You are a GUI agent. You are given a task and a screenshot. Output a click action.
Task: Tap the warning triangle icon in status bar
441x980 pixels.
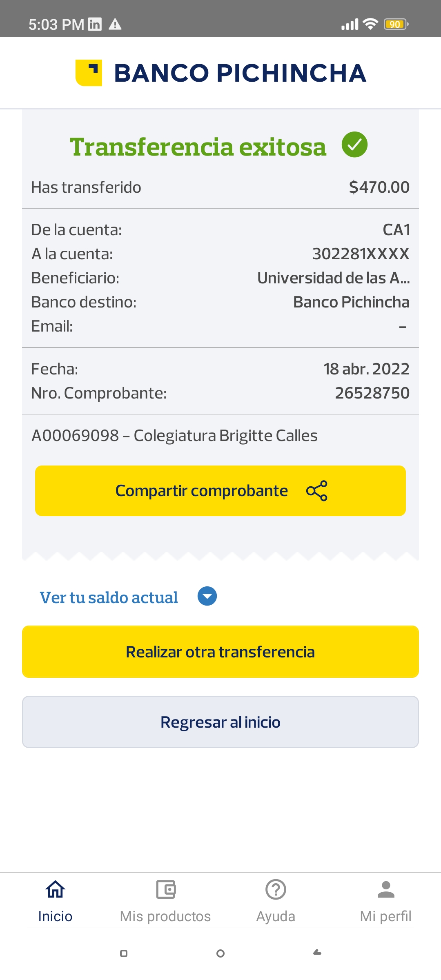115,24
